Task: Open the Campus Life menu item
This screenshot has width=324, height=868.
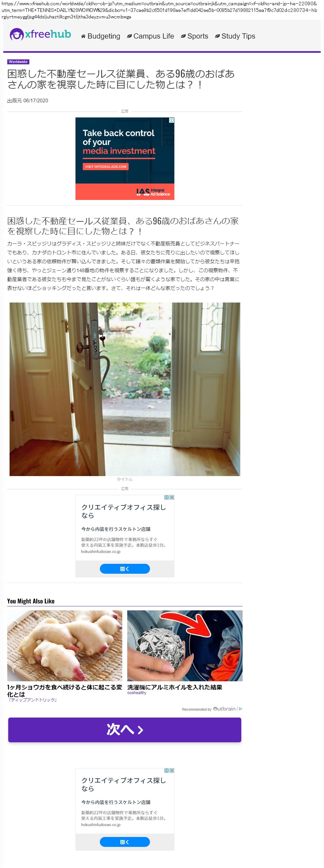Action: (150, 36)
